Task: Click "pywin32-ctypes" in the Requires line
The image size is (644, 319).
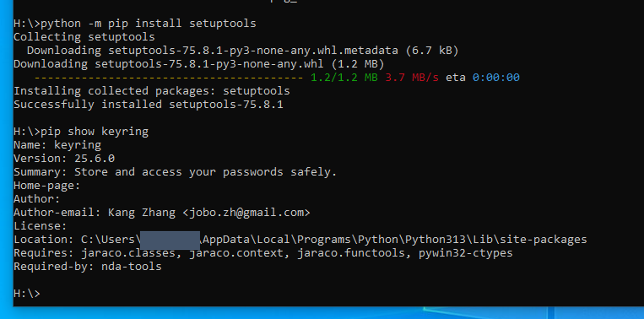Action: point(465,253)
